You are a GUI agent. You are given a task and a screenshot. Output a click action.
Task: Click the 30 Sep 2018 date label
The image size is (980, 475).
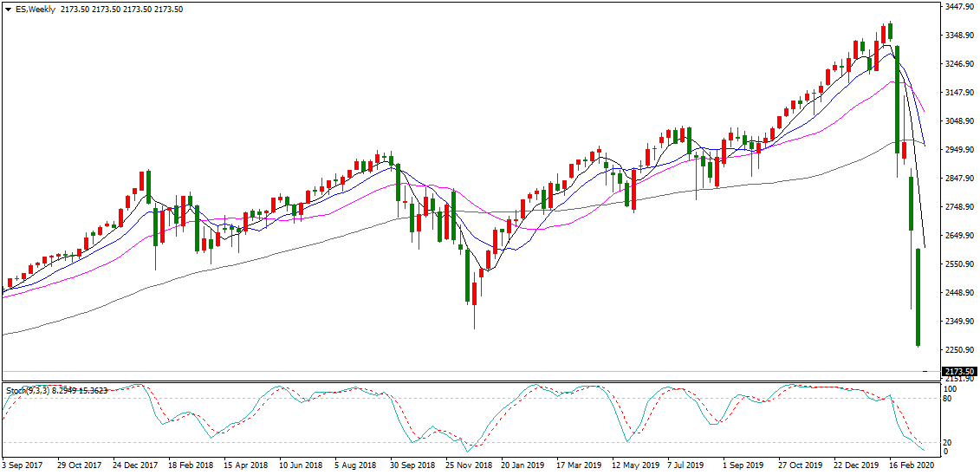coord(413,465)
